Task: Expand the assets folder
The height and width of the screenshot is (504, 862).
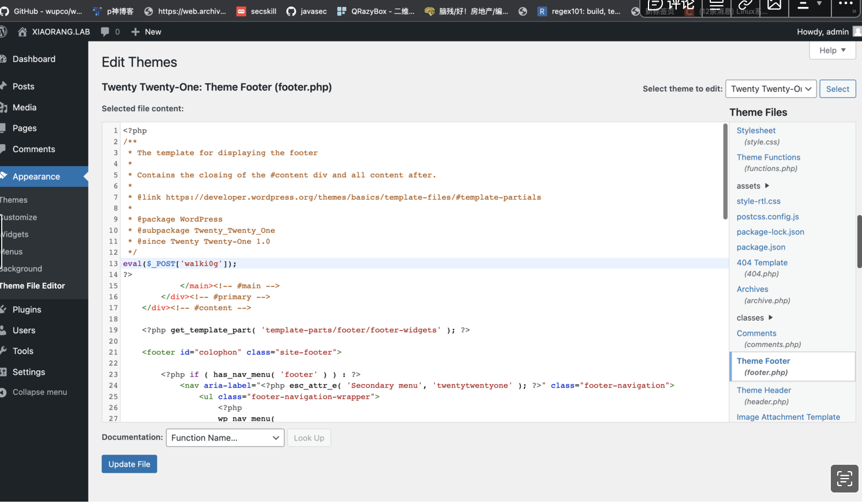Action: (753, 186)
